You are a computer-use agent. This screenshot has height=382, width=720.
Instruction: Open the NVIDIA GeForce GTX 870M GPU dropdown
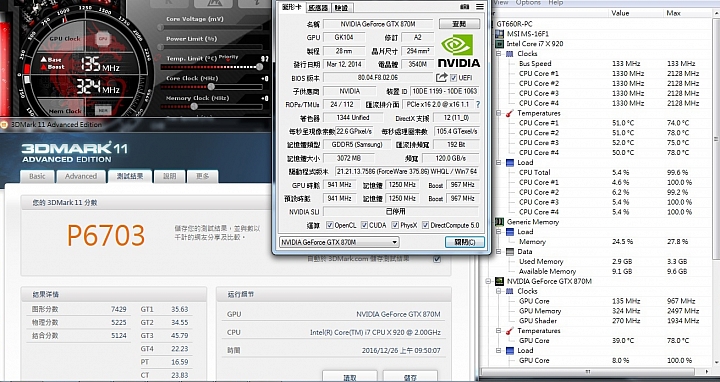click(339, 242)
